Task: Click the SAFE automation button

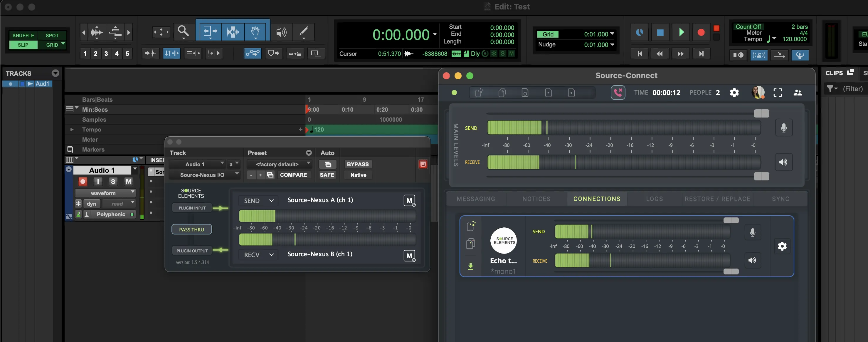Action: point(327,175)
